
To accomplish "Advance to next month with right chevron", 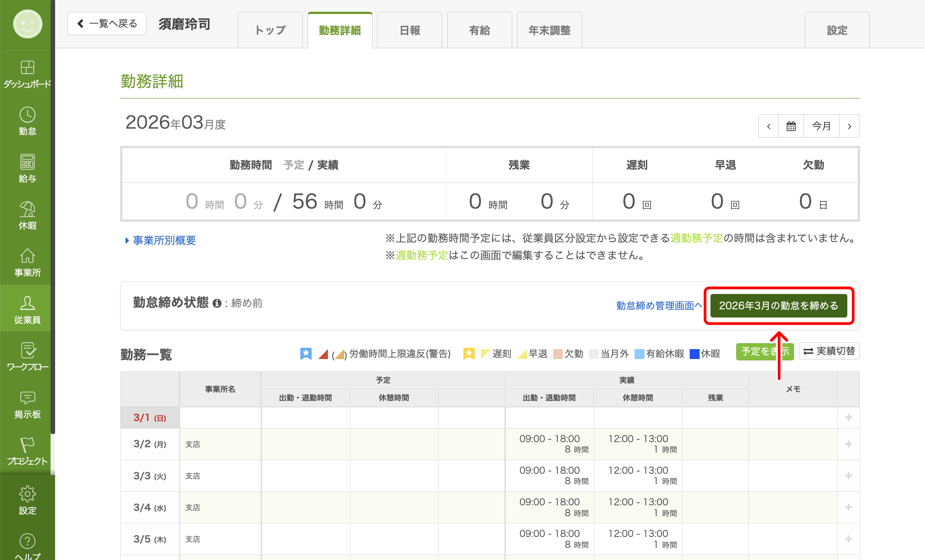I will 850,126.
